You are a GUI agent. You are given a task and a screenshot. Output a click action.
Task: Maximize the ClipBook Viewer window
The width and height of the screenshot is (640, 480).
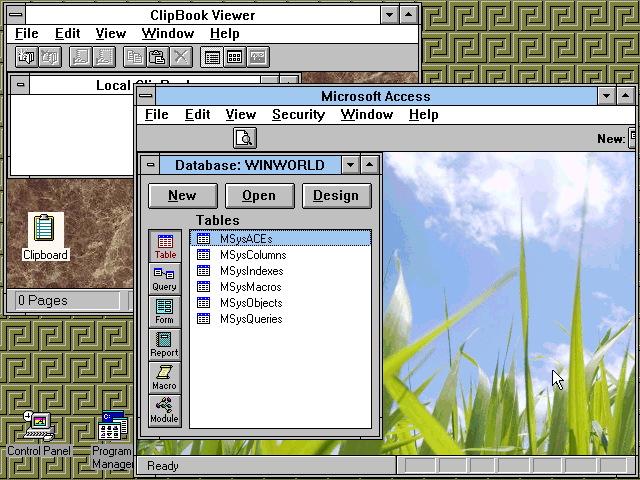pos(409,15)
